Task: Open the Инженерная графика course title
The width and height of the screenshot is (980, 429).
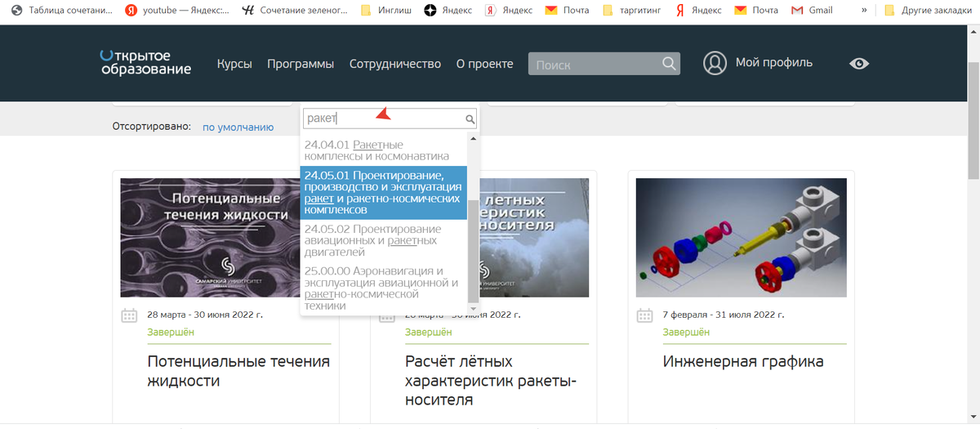Action: coord(743,361)
